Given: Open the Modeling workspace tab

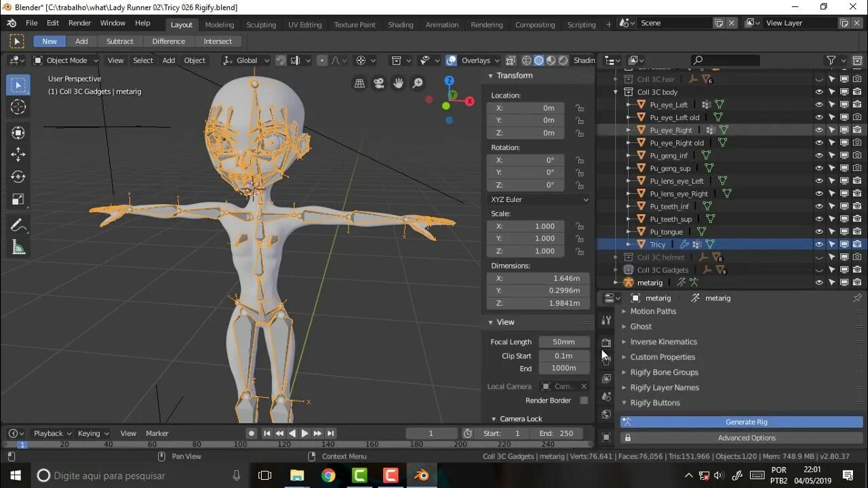Looking at the screenshot, I should 219,24.
